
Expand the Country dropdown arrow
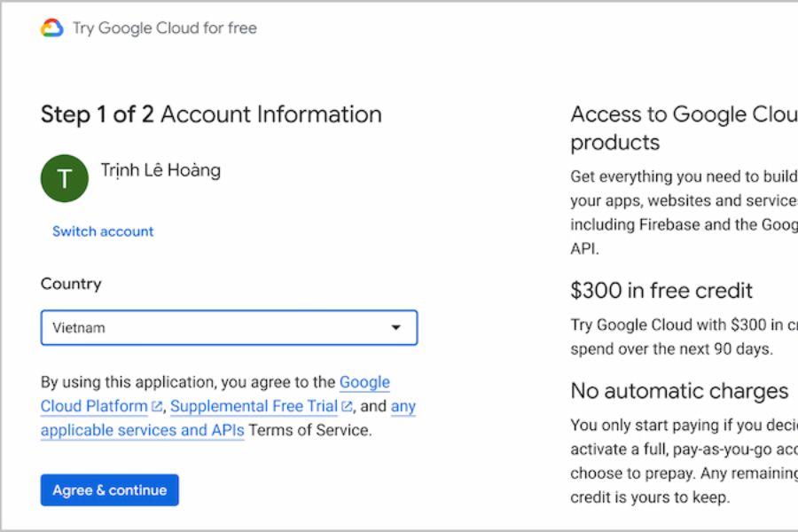coord(395,328)
